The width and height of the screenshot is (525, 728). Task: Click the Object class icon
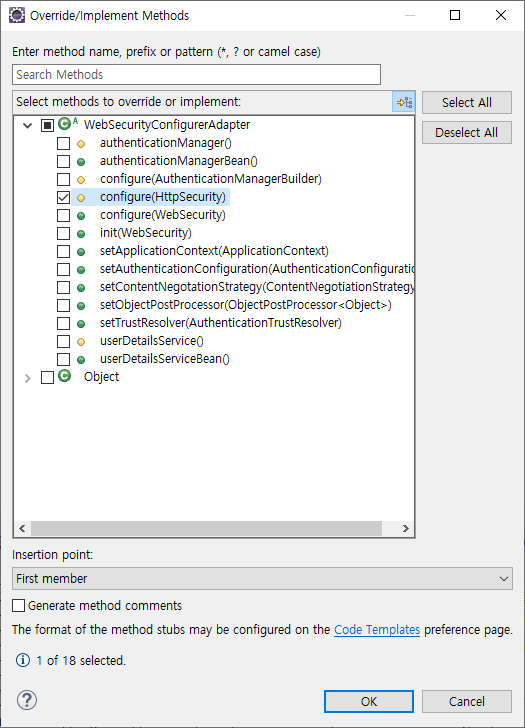65,376
